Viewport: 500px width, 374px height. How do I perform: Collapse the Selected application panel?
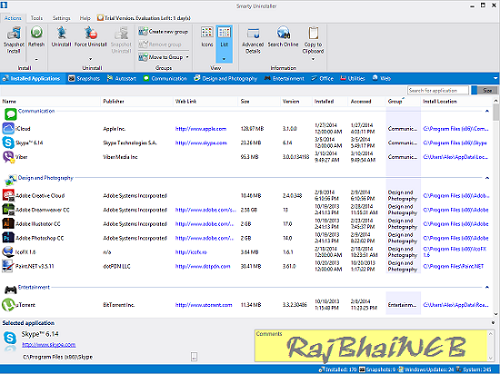[493, 323]
